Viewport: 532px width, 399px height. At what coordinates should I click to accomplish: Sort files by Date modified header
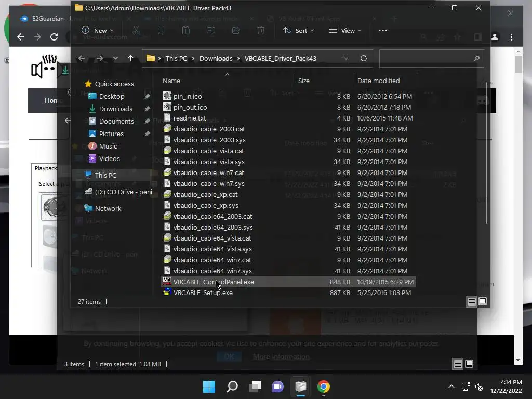click(378, 81)
